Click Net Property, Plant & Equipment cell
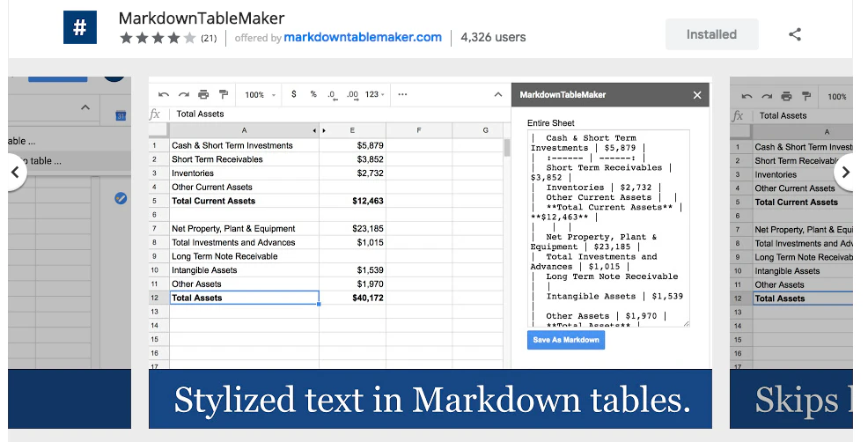 [x=244, y=229]
